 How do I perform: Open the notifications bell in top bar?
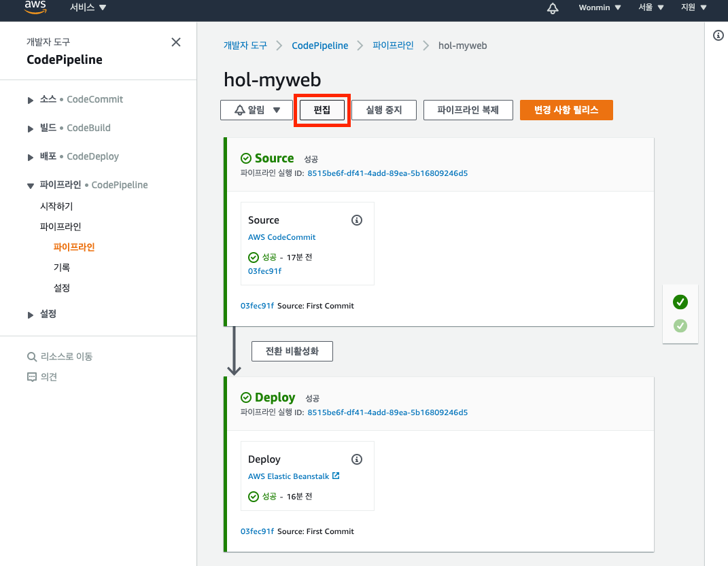pyautogui.click(x=553, y=8)
